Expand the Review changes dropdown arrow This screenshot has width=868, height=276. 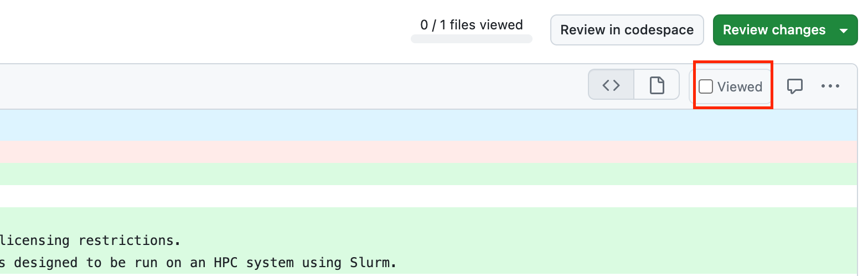click(x=844, y=30)
